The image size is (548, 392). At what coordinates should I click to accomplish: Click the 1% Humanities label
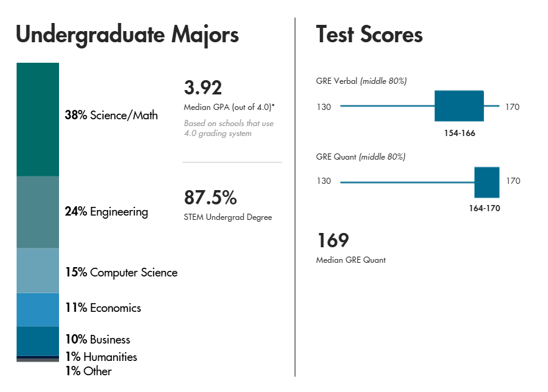pos(101,357)
